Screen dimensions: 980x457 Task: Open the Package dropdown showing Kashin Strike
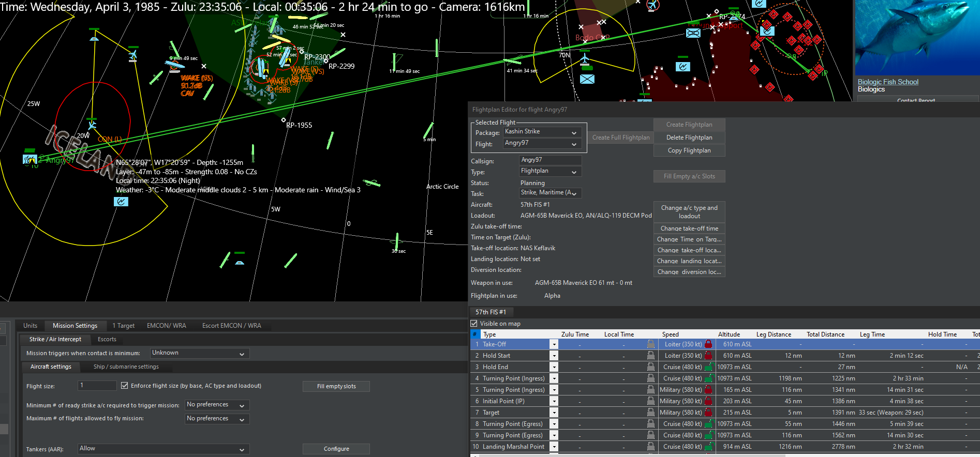[x=541, y=132]
